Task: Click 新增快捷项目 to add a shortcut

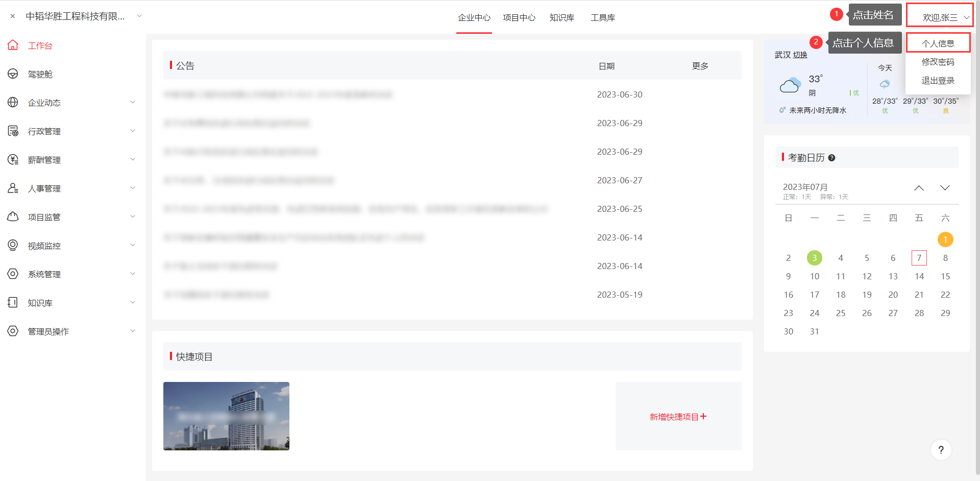Action: coord(678,417)
